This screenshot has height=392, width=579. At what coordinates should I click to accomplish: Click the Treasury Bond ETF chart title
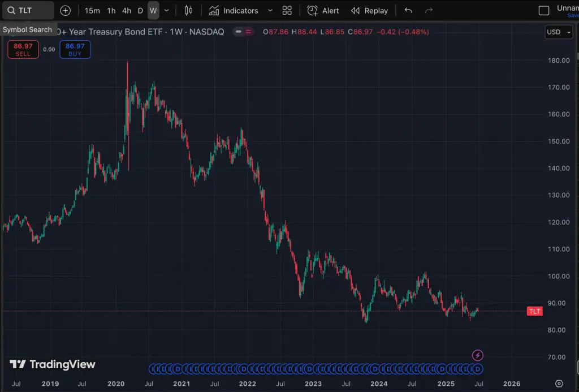(140, 32)
